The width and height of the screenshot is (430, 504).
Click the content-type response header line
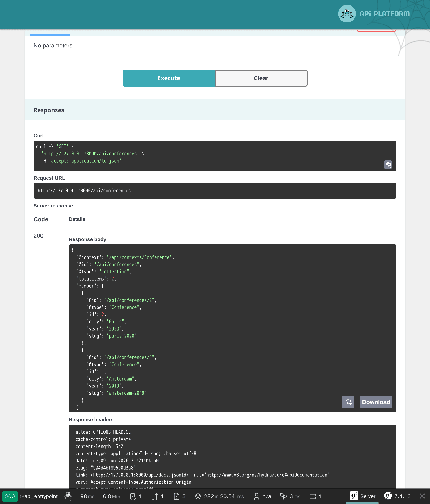point(136,453)
